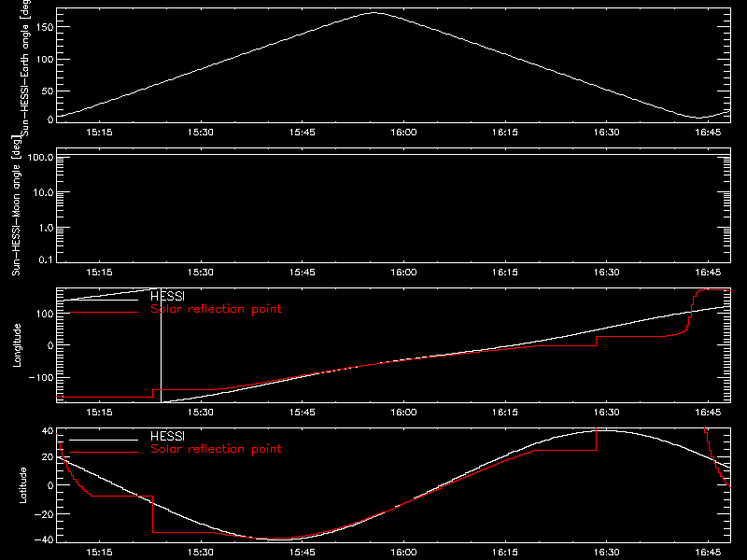The width and height of the screenshot is (747, 560).
Task: Click the -40 tick in Latitude plot
Action: 44,539
